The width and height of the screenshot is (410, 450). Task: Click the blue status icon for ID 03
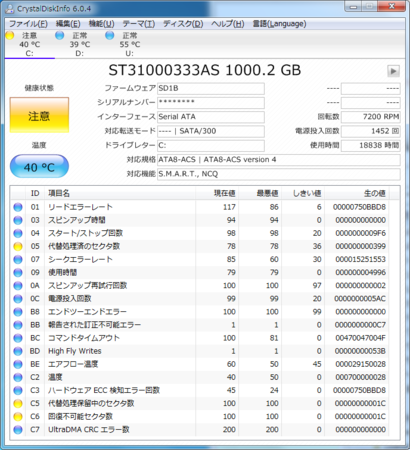(18, 220)
